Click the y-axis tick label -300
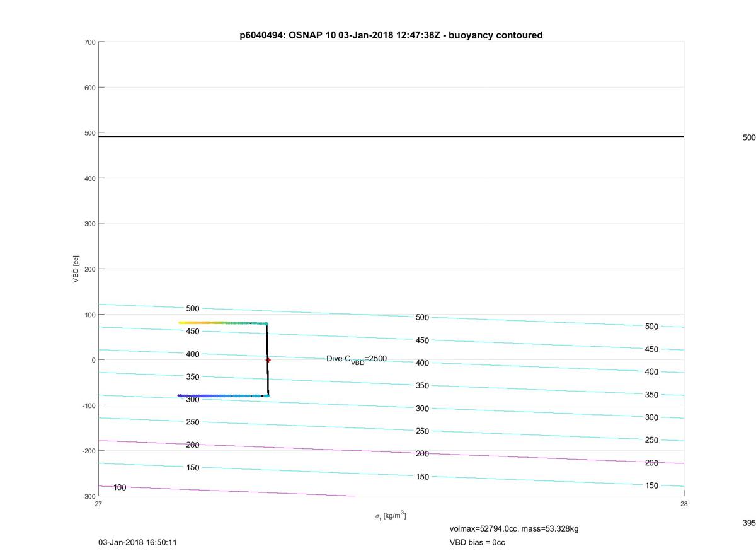756x558 pixels. tap(88, 496)
